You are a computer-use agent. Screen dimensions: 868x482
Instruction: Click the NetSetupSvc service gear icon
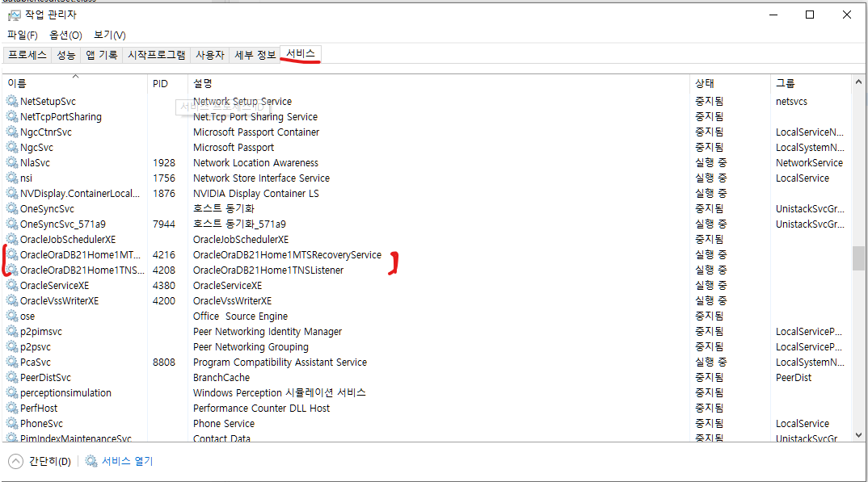[x=12, y=101]
